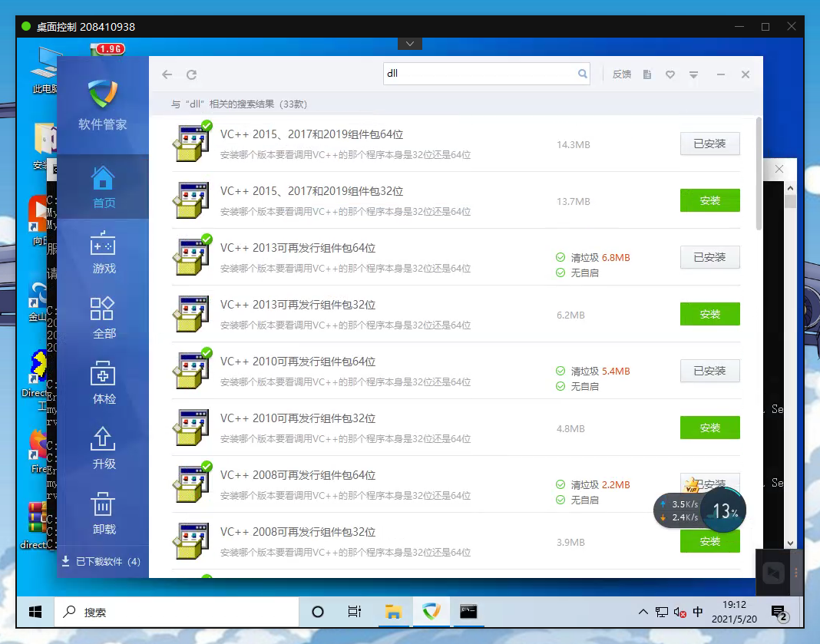
Task: Go back with the left arrow
Action: point(167,74)
